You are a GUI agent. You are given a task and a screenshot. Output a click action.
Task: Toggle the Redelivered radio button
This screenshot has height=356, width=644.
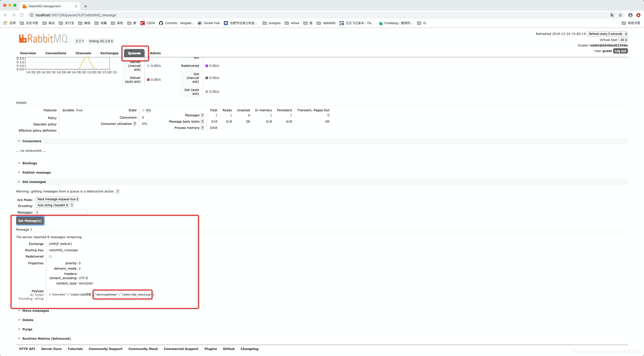50,257
